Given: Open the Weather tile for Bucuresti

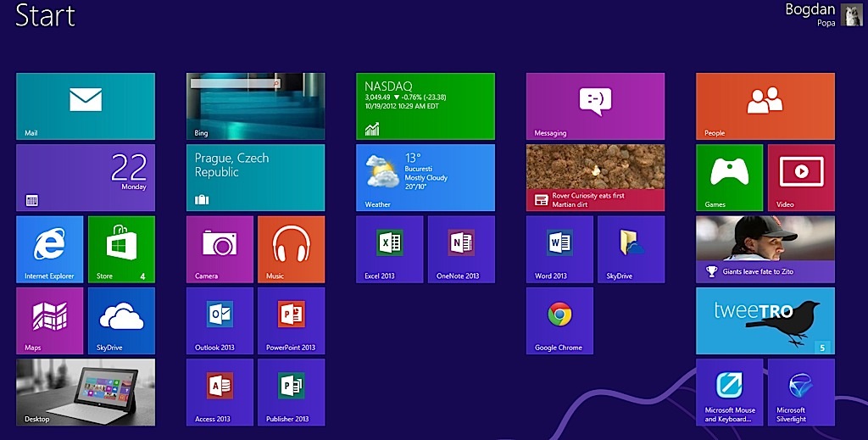Looking at the screenshot, I should point(426,178).
